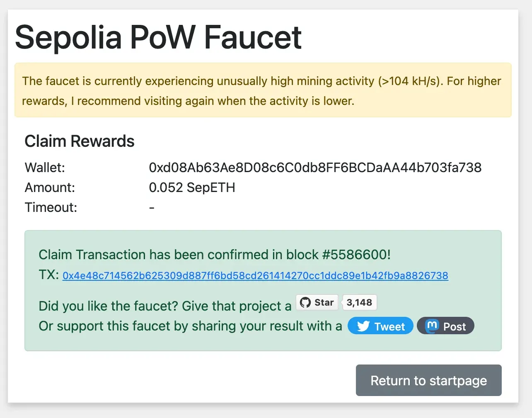This screenshot has height=418, width=532.
Task: Click the Wallet label
Action: pyautogui.click(x=45, y=168)
